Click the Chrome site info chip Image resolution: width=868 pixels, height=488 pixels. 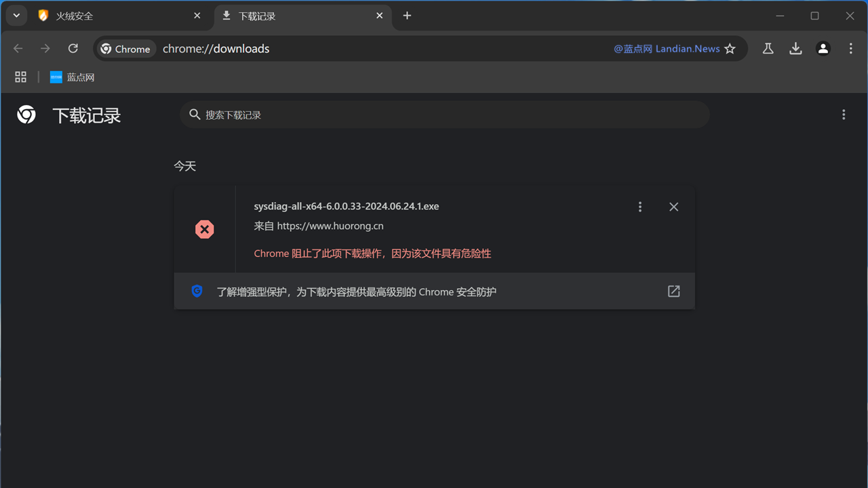click(126, 49)
